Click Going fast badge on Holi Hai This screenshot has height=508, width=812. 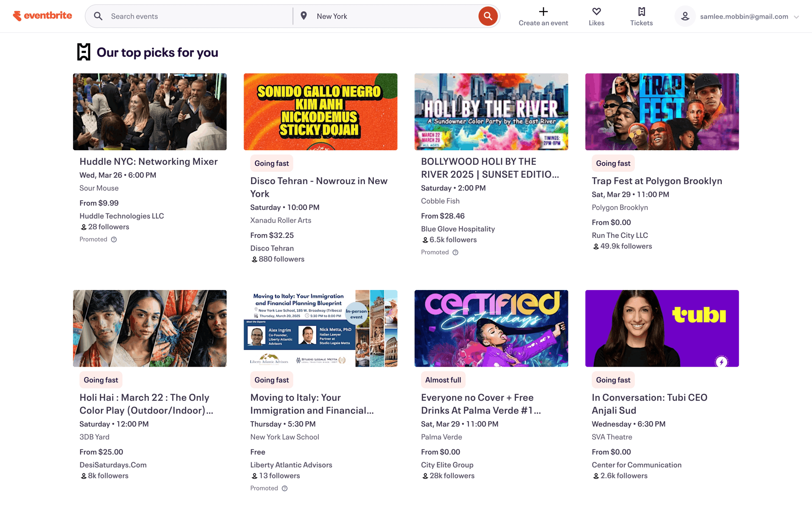[101, 380]
